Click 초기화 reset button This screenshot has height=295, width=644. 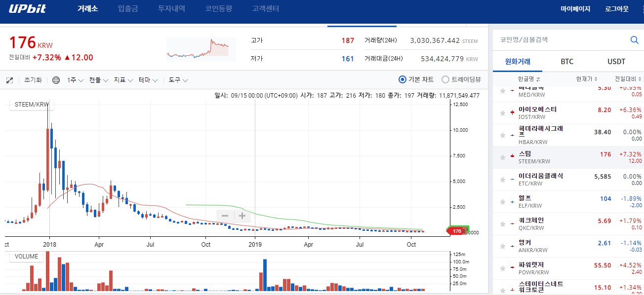tap(33, 80)
